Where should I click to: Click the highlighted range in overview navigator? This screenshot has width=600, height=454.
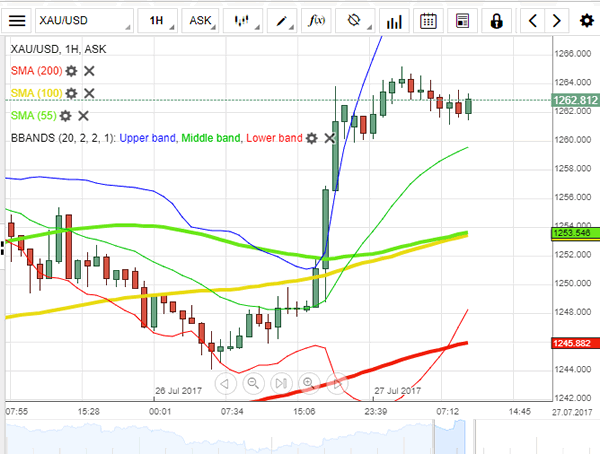click(450, 437)
